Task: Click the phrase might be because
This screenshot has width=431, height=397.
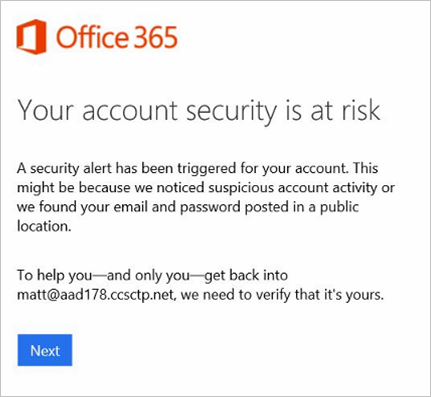Action: [73, 188]
